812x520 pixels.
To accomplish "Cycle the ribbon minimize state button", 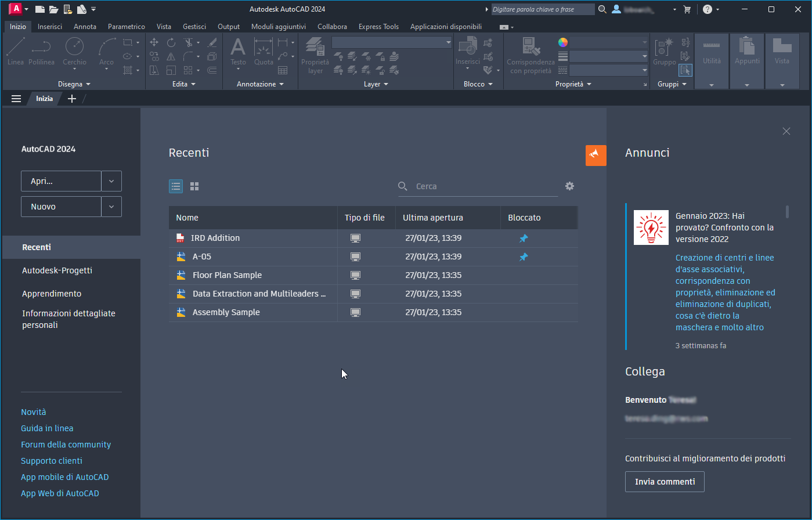I will point(505,27).
